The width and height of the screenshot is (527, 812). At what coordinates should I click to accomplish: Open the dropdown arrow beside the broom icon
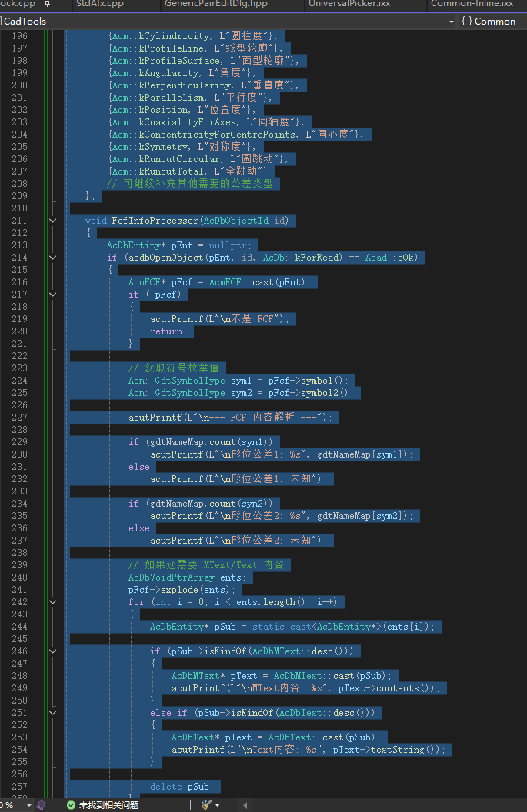218,804
